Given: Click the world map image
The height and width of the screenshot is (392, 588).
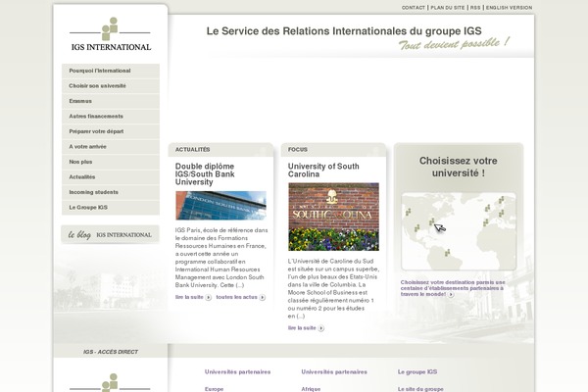Looking at the screenshot, I should coord(459,231).
